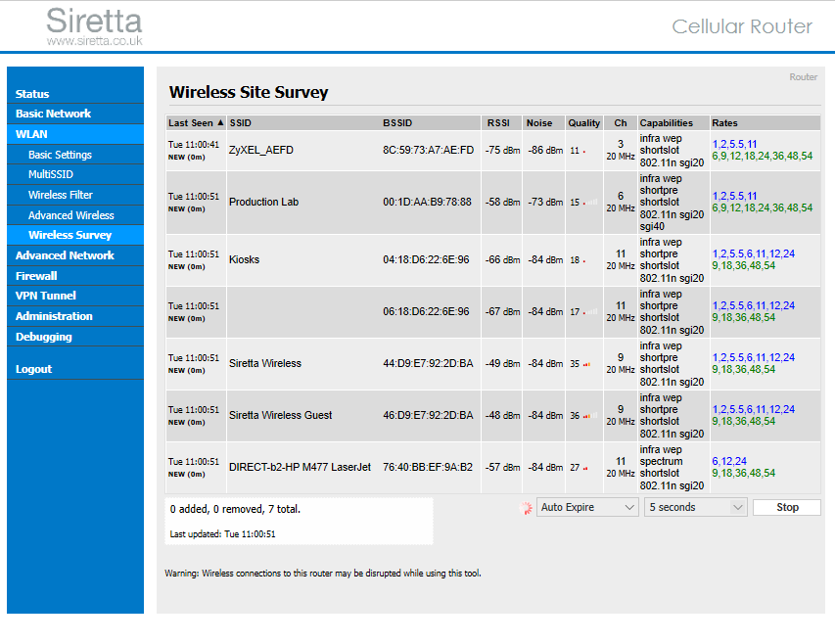The image size is (835, 644).
Task: Click signal bars for Production Lab
Action: (x=590, y=203)
